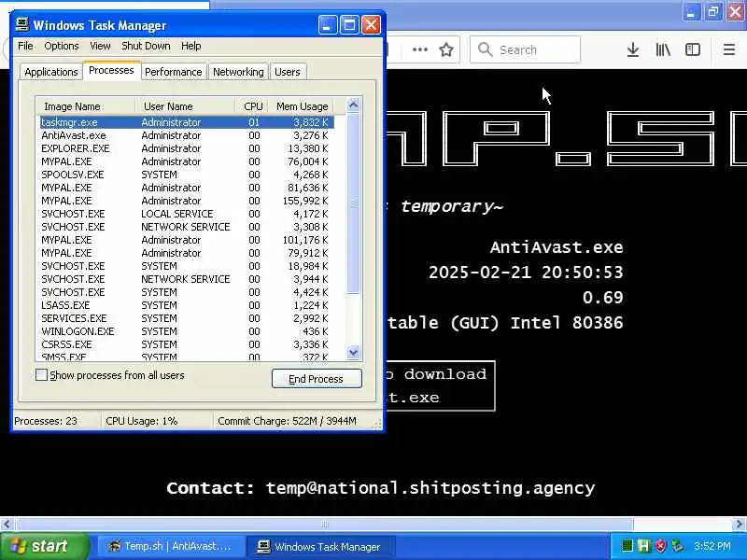The width and height of the screenshot is (747, 560).
Task: Select the WINLOGON.EXE process row
Action: click(187, 331)
